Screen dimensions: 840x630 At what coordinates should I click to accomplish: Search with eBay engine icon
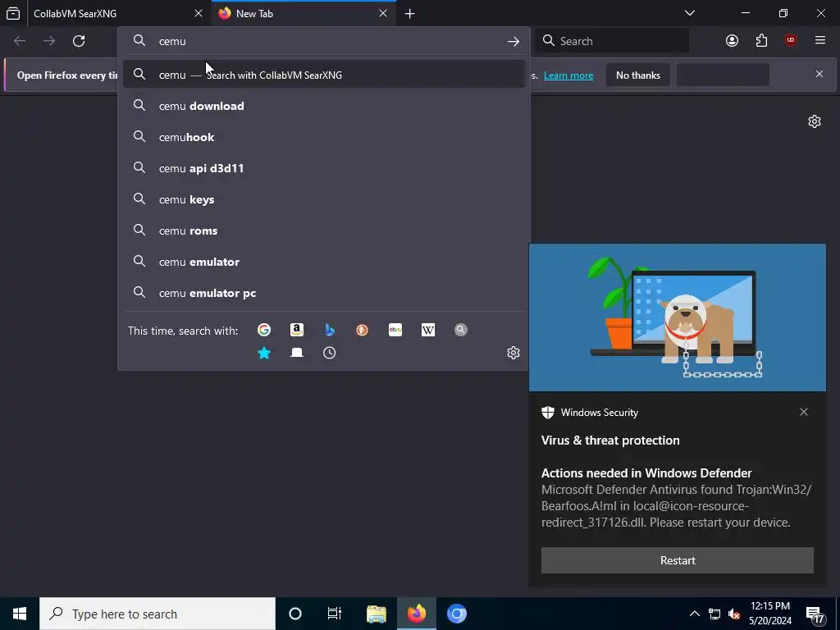pos(395,330)
